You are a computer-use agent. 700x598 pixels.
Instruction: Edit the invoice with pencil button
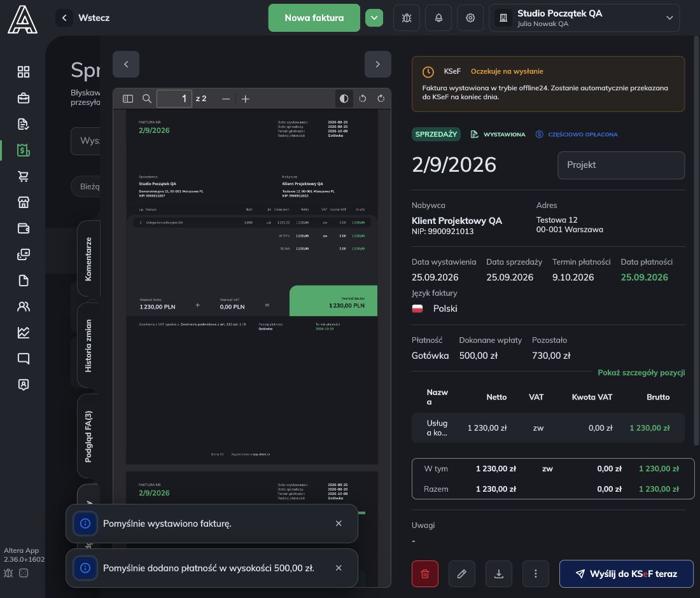(x=461, y=574)
